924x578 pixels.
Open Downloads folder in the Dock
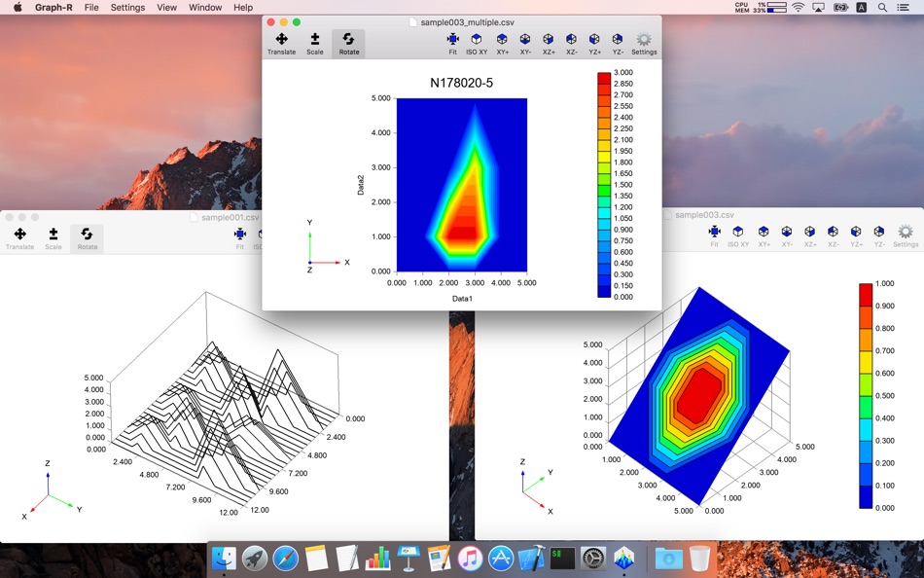click(669, 558)
